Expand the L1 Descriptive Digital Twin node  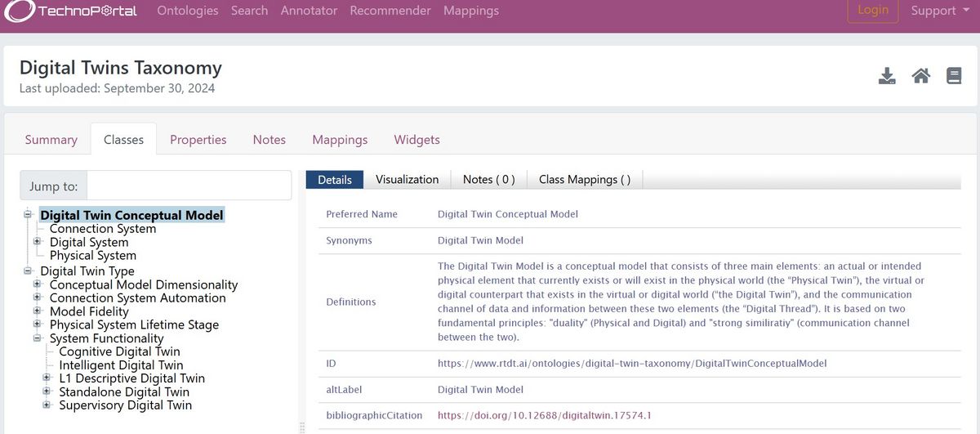pos(47,378)
